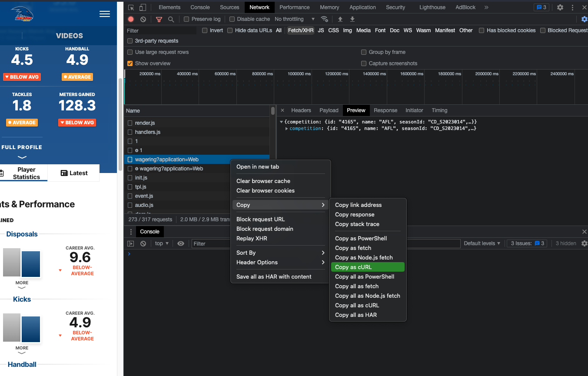Select Copy response

click(x=368, y=214)
